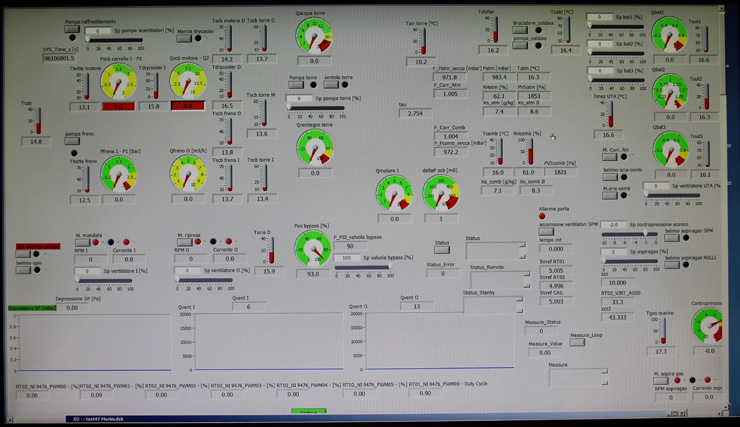Screen dimensions: 740x427
Task: Click the red Allarme porta LED
Action: pyautogui.click(x=542, y=216)
